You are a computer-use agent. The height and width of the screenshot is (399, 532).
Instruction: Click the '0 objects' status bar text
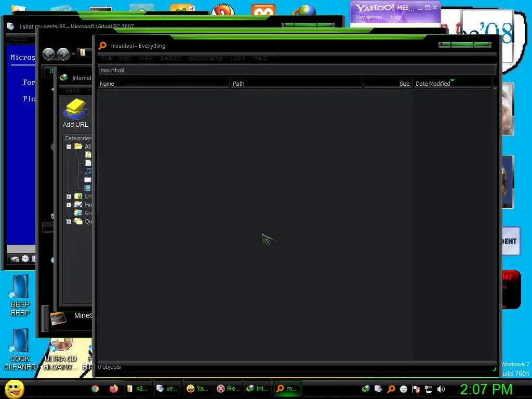109,367
